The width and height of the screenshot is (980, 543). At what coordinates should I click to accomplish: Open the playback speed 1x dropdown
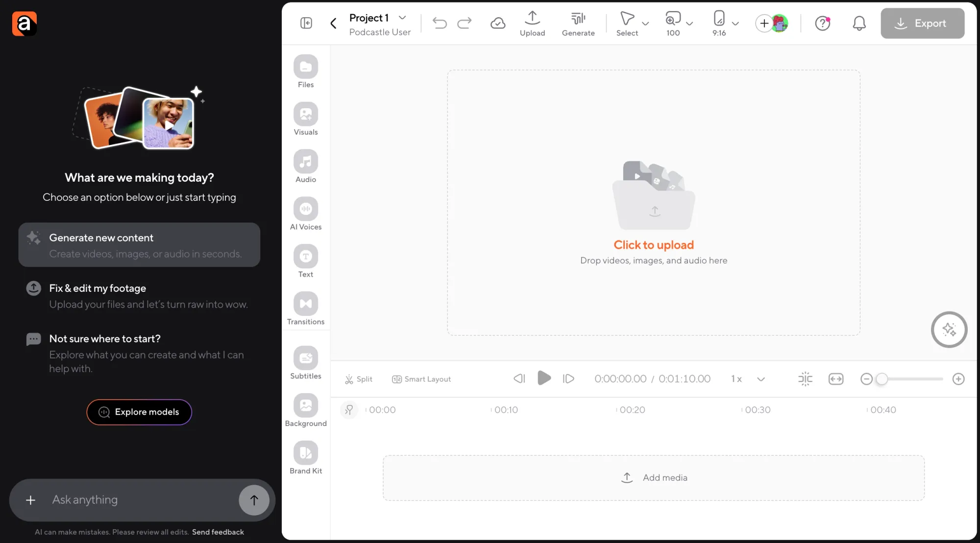760,379
